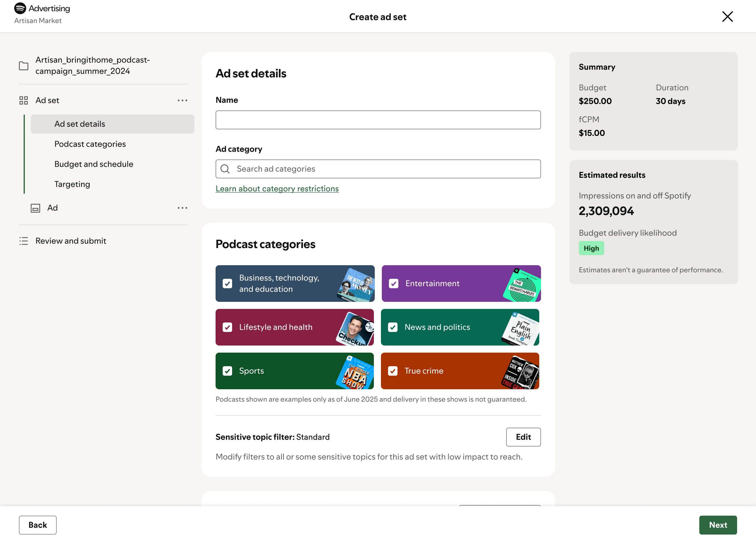The image size is (756, 544).
Task: Open the Search ad categories combo box
Action: pos(387,169)
